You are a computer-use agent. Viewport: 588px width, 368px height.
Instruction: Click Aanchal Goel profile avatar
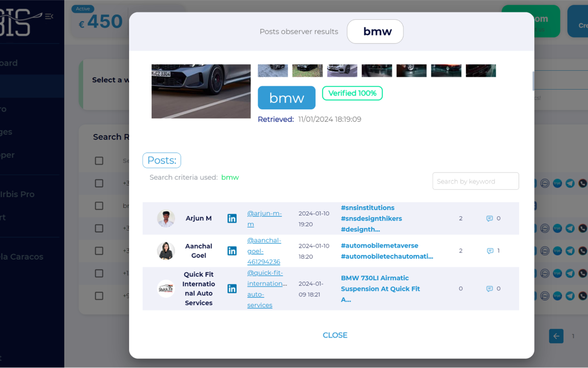coord(166,251)
